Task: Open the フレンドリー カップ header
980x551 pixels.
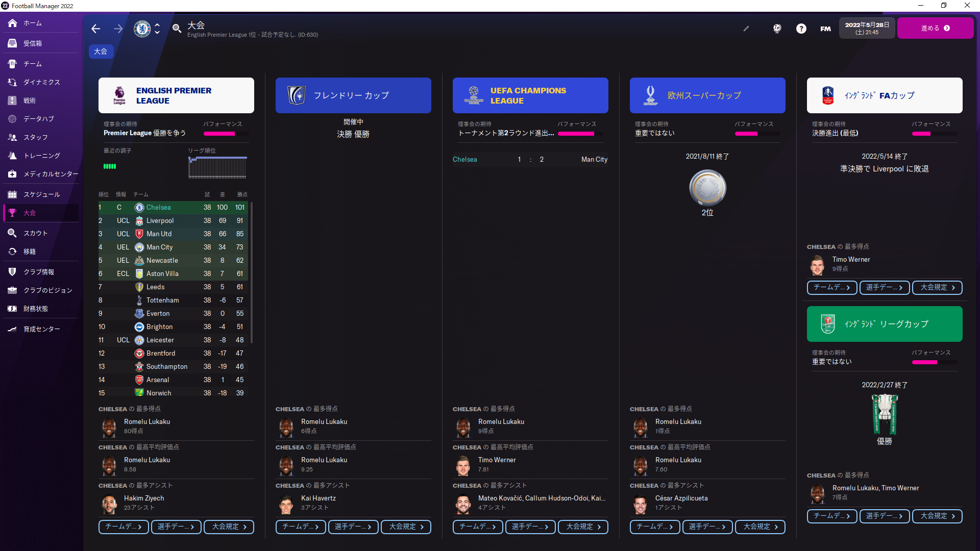Action: pos(353,95)
